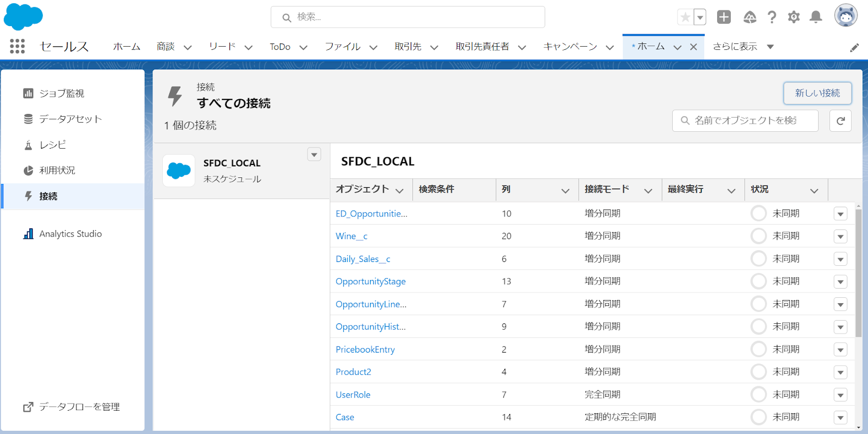Expand the 取引先責任者 tab chevron
Screen dimensions: 868x434
coord(522,47)
